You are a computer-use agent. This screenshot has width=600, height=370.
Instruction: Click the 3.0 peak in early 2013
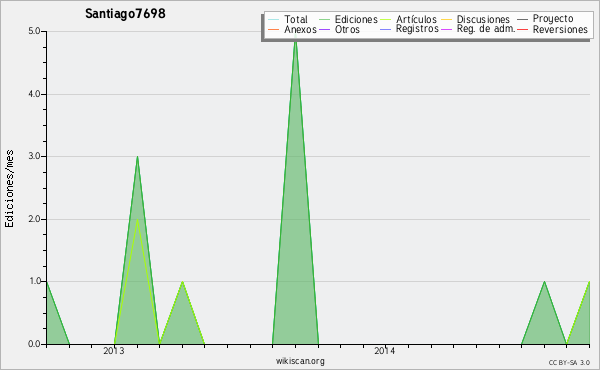tap(137, 157)
